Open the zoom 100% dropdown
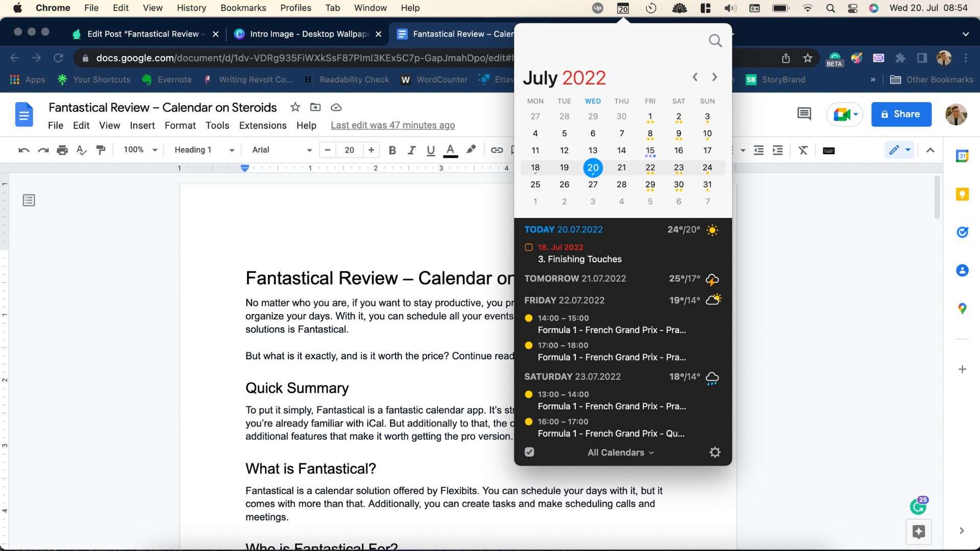980x551 pixels. point(140,150)
